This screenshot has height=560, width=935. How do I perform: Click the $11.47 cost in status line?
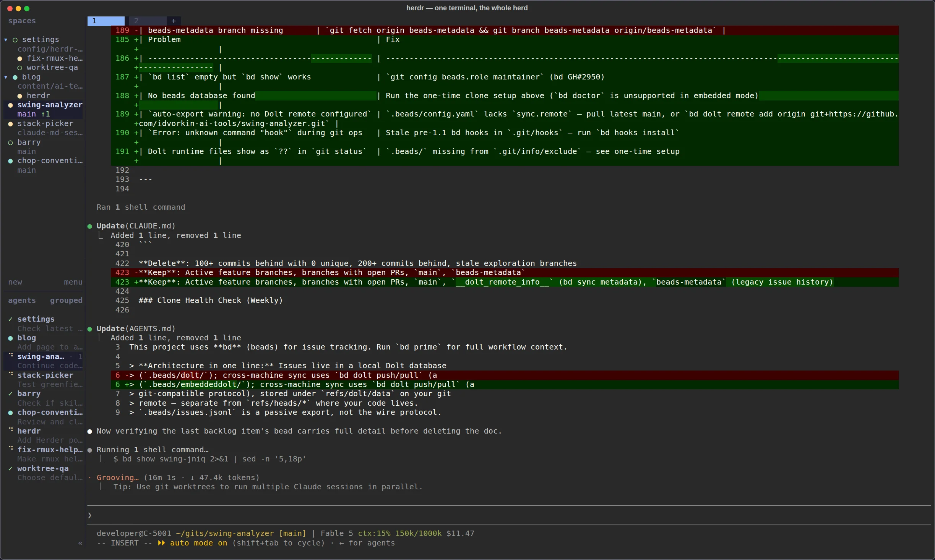pos(460,534)
